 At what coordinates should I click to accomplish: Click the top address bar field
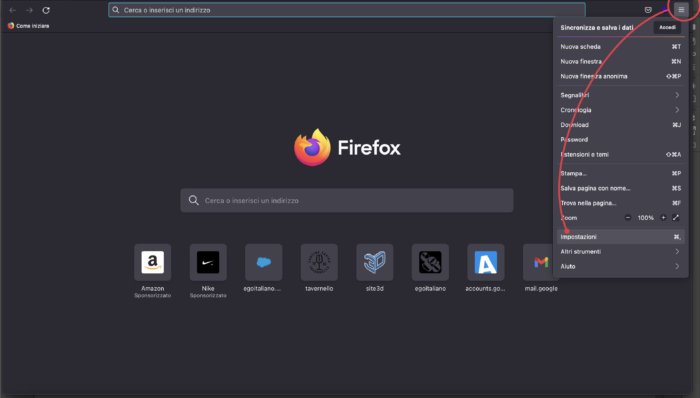347,10
